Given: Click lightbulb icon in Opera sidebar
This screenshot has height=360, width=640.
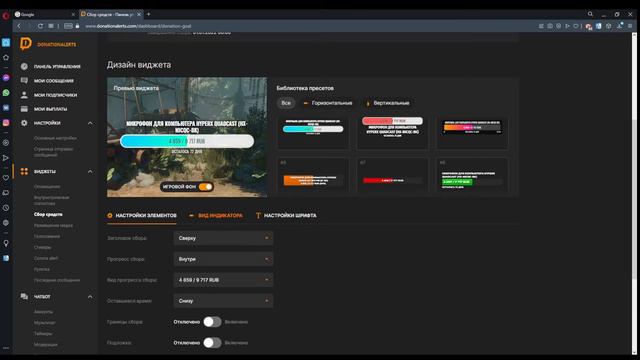Looking at the screenshot, I should click(x=6, y=243).
